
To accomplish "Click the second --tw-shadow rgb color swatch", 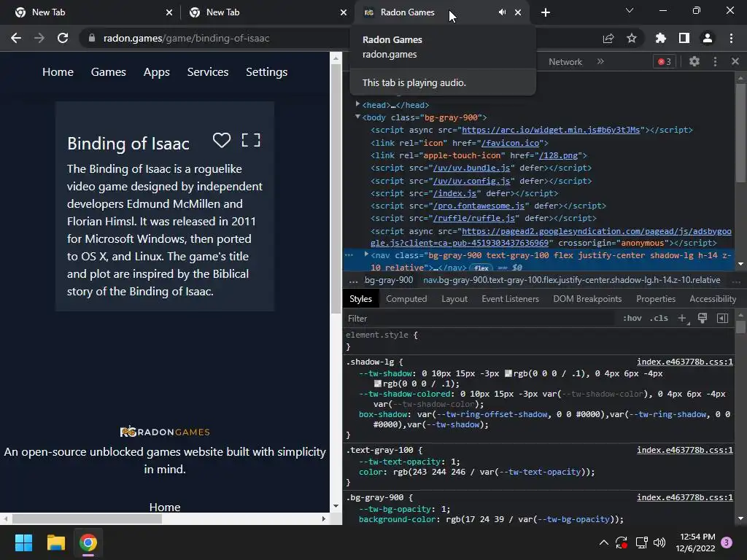I will click(x=378, y=384).
